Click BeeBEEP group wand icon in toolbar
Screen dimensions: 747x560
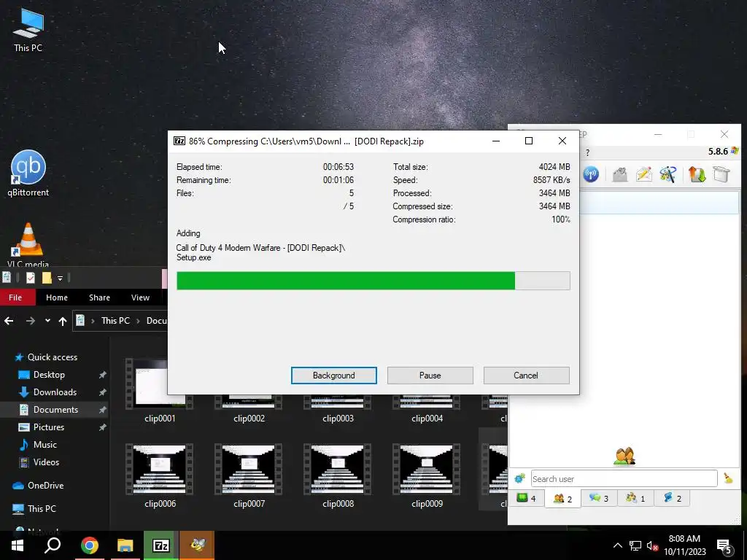click(x=668, y=174)
